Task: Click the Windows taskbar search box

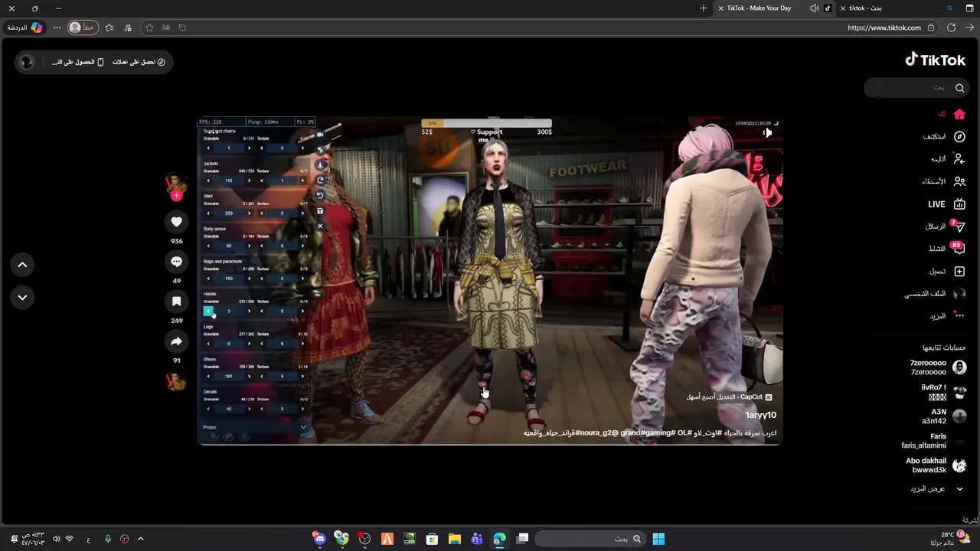Action: tap(590, 539)
